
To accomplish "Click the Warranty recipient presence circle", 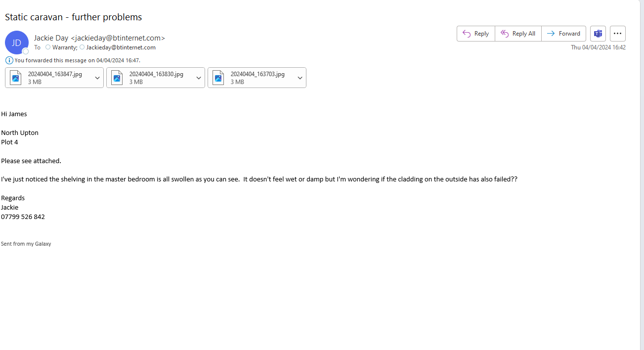I will click(x=48, y=47).
